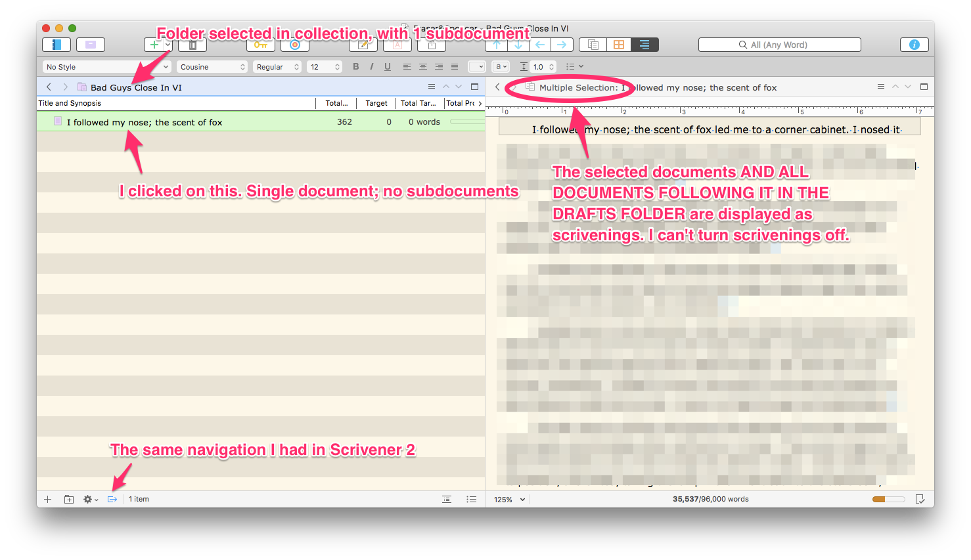Click the Total Tar... column header

(418, 103)
